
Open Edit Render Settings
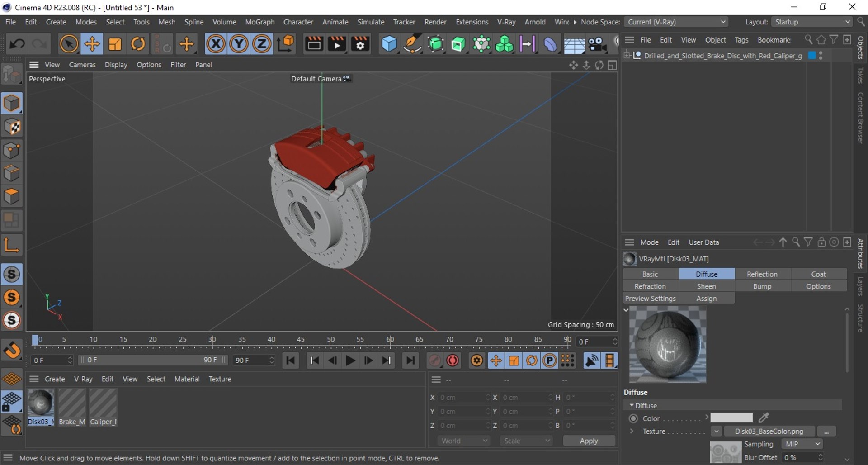[x=360, y=44]
